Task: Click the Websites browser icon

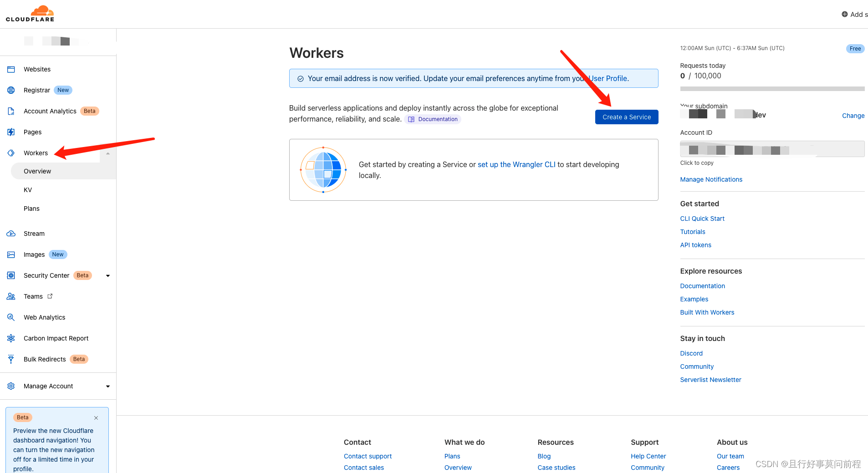Action: pyautogui.click(x=11, y=69)
